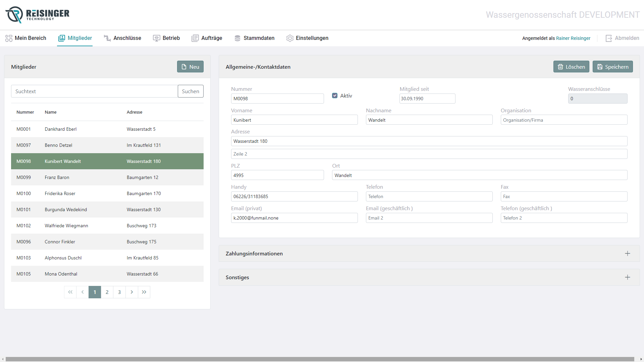This screenshot has height=362, width=644.
Task: Uncheck the Aktiv checkbox
Action: click(x=335, y=96)
